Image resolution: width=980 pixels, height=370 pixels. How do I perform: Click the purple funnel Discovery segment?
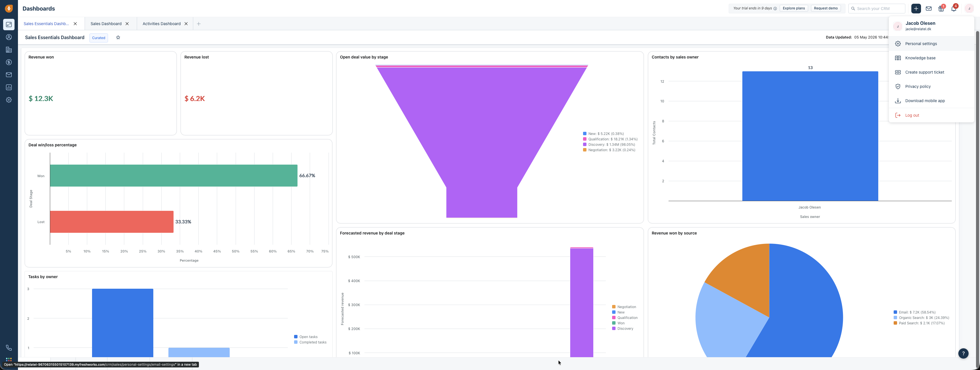pyautogui.click(x=482, y=143)
